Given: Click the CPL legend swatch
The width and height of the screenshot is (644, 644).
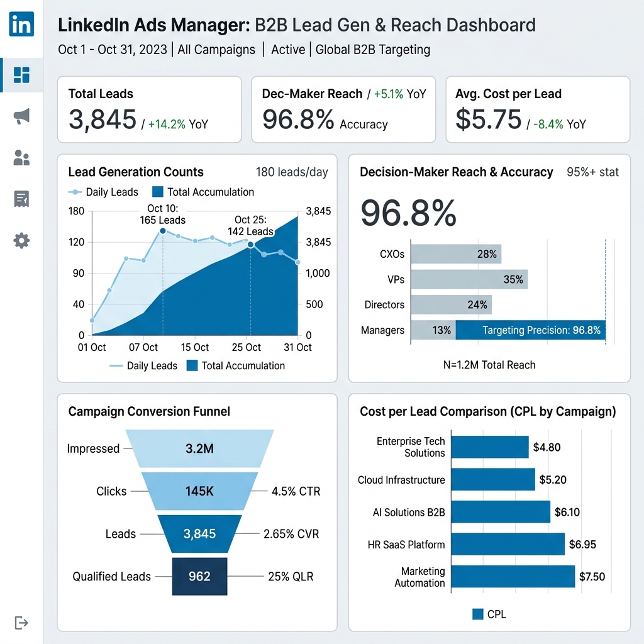Looking at the screenshot, I should pyautogui.click(x=478, y=614).
